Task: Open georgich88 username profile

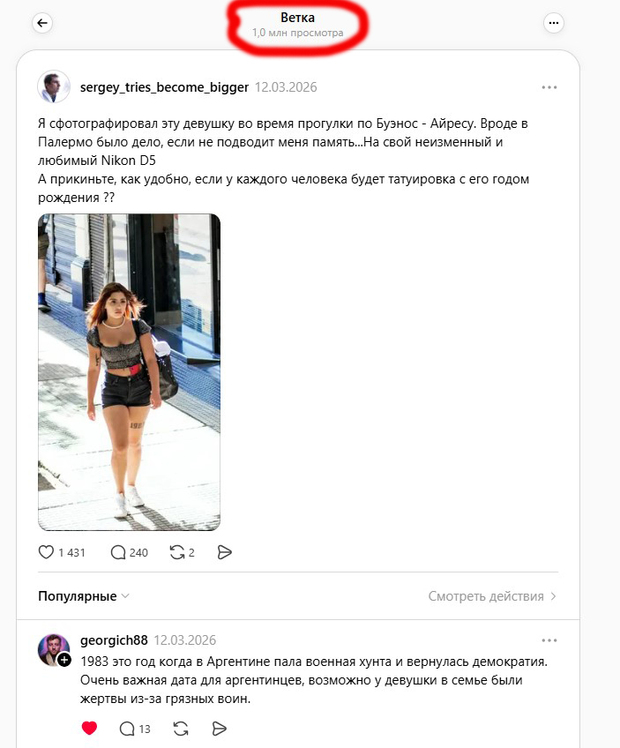Action: 114,640
